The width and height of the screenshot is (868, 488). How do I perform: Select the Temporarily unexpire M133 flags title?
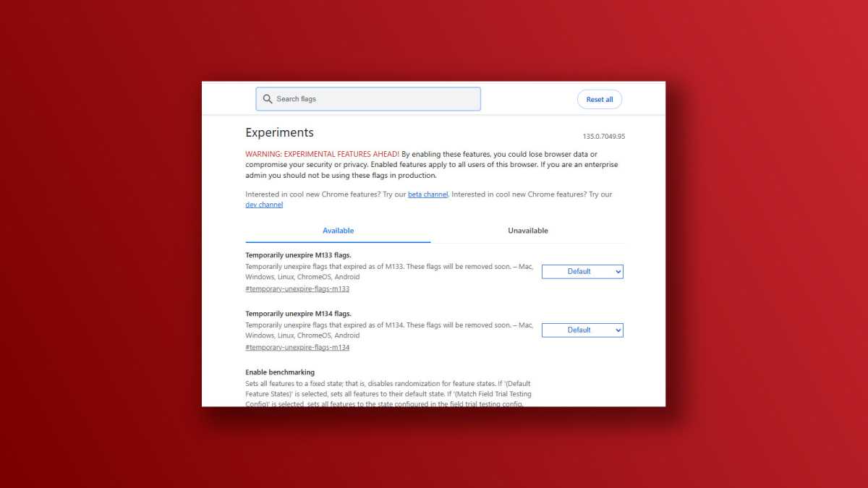pos(298,255)
